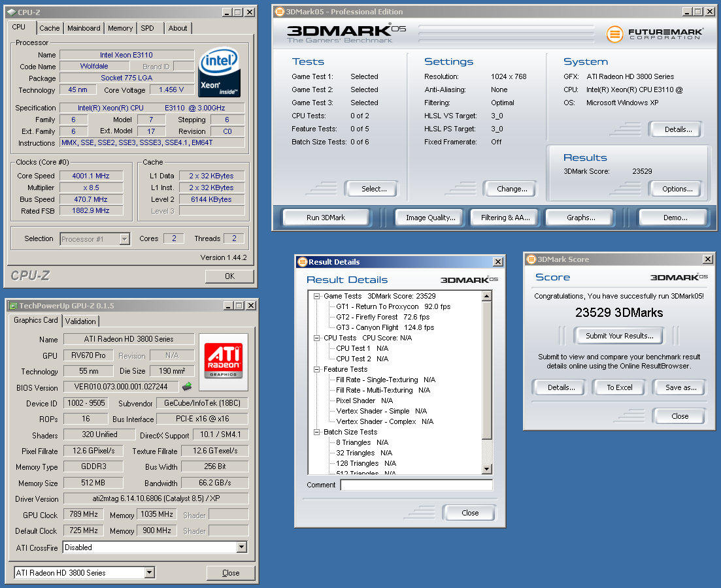Open the ATI CrossFire dropdown
The image size is (721, 588).
coord(242,547)
